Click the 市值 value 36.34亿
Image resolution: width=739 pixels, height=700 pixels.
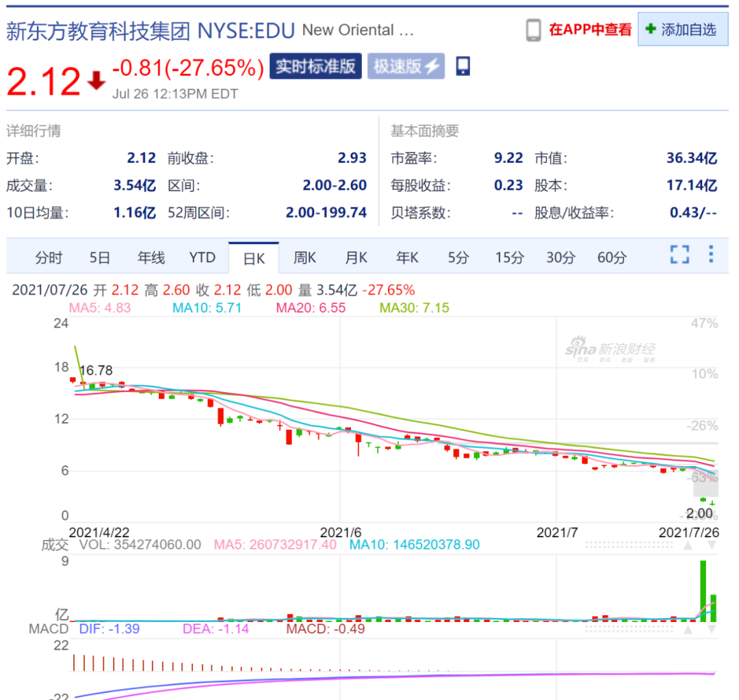coord(691,158)
